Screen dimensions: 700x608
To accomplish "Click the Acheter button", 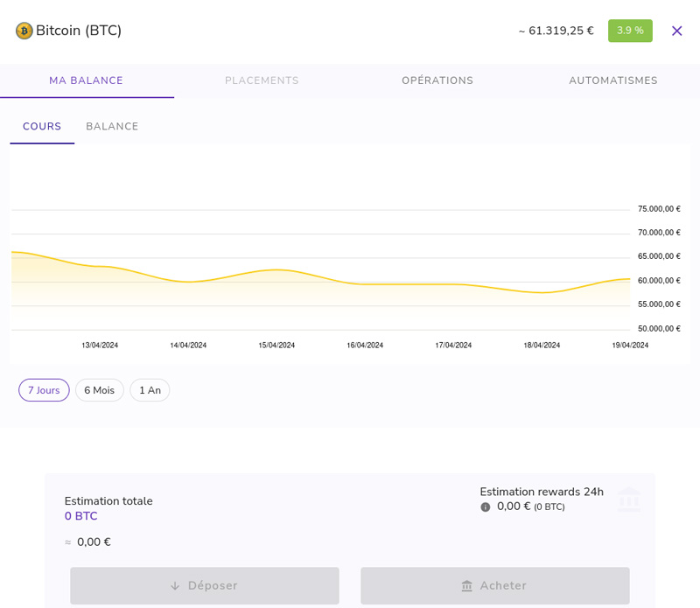I will tap(495, 585).
